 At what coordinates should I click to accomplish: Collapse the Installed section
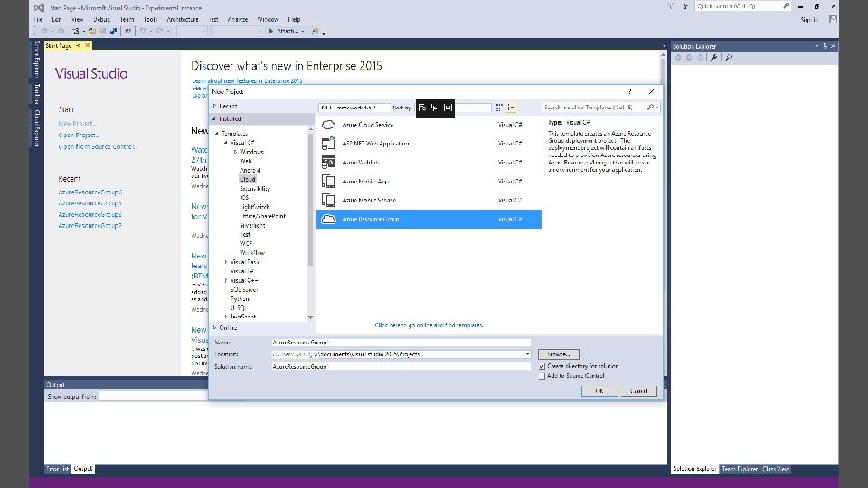pos(214,119)
